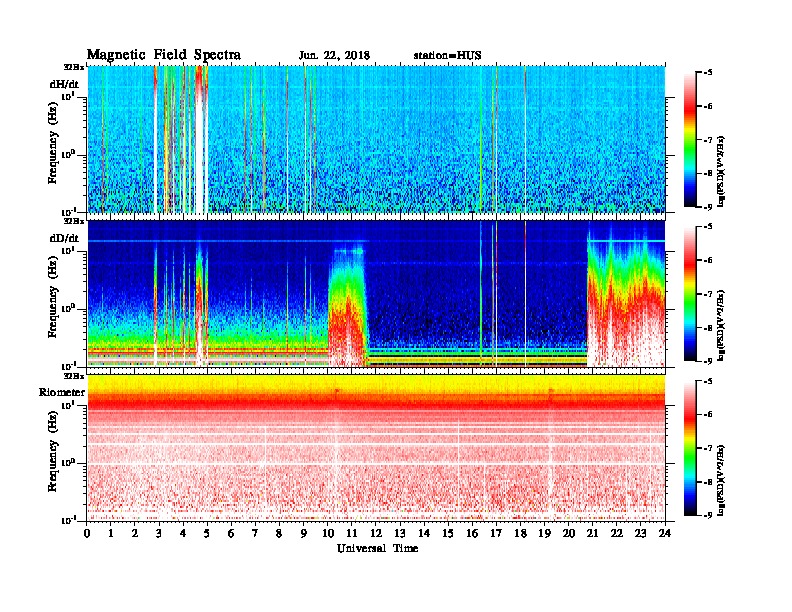Screen dimensions: 792x612
Task: Click the "-5" tick on dH/dt color bar
Action: 708,73
